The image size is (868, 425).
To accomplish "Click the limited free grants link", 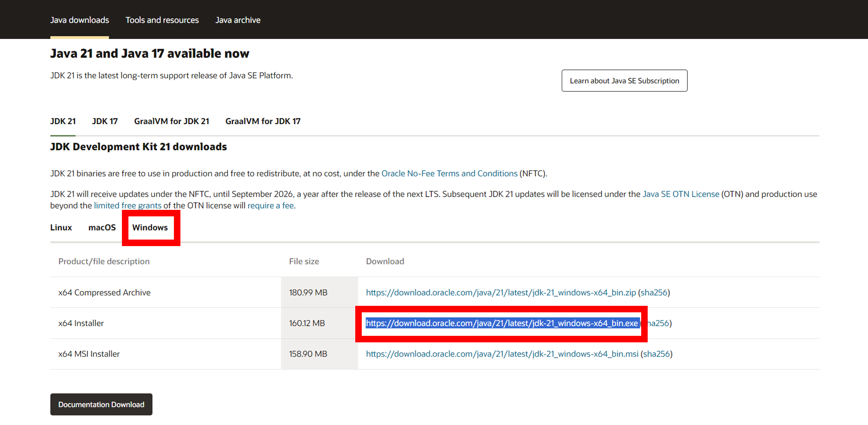I will (127, 206).
